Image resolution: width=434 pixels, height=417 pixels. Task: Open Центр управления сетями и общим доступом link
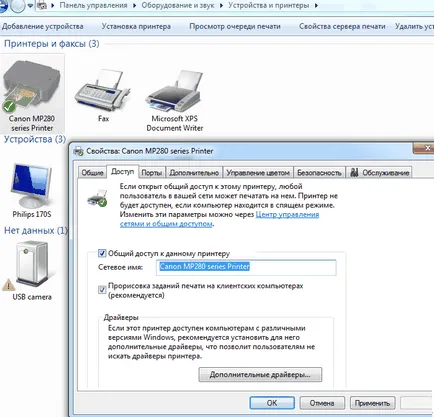(x=219, y=219)
